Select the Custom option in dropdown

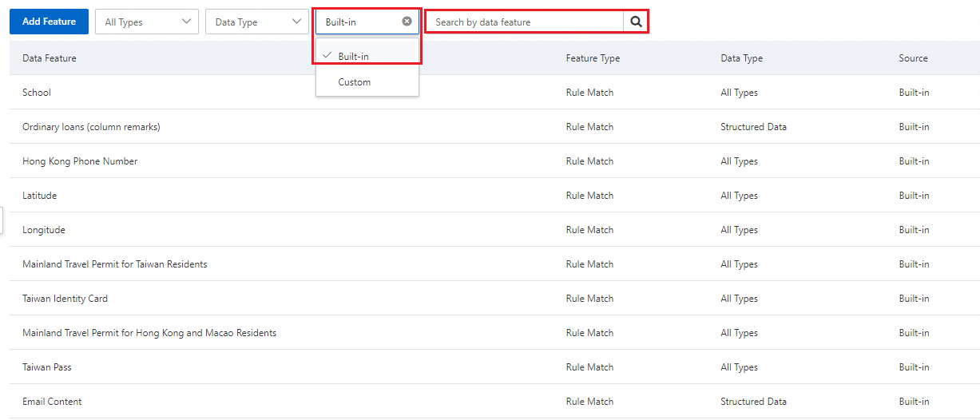click(355, 82)
